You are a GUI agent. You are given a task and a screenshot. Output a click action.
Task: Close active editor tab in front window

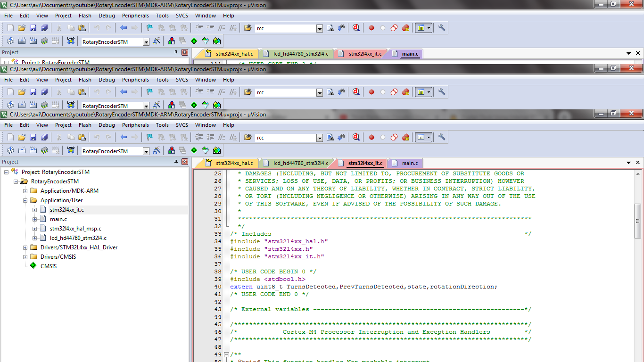pos(638,163)
